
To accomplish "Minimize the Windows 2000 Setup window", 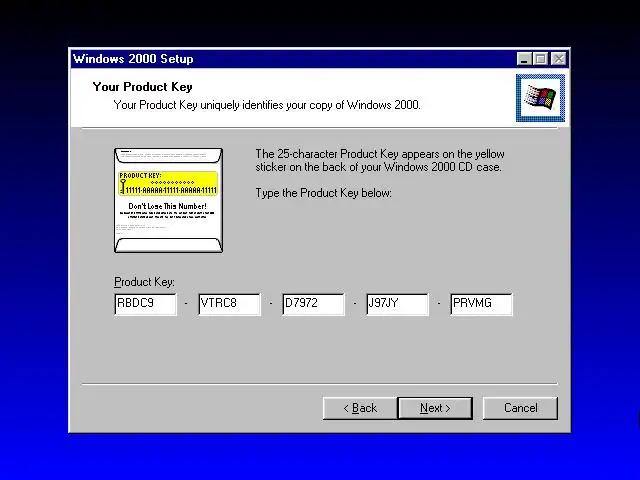I will (x=524, y=59).
